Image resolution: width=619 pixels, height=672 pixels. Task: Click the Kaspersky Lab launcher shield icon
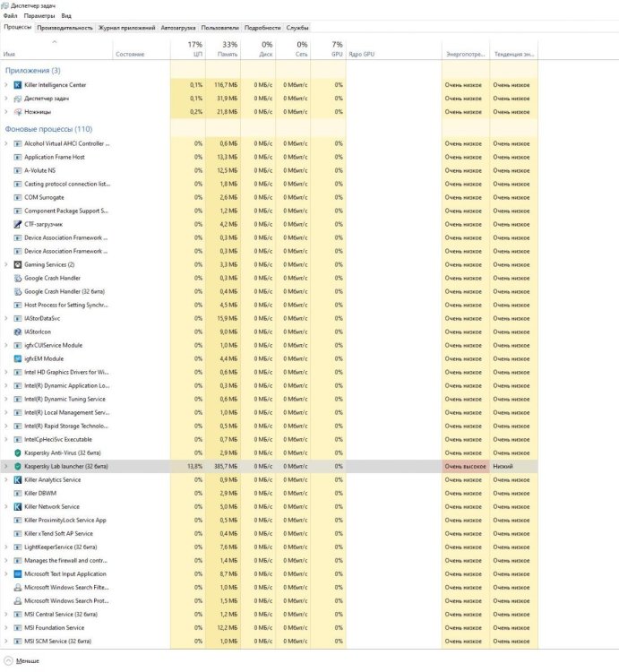(18, 466)
